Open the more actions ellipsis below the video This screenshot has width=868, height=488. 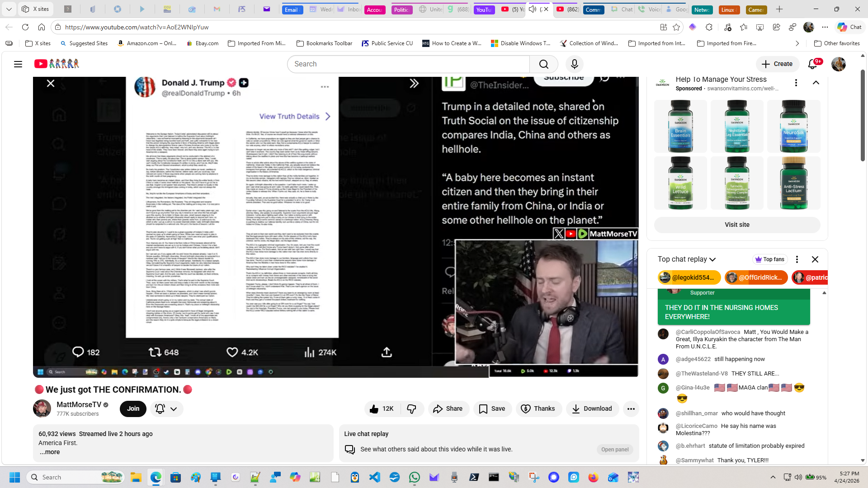631,409
